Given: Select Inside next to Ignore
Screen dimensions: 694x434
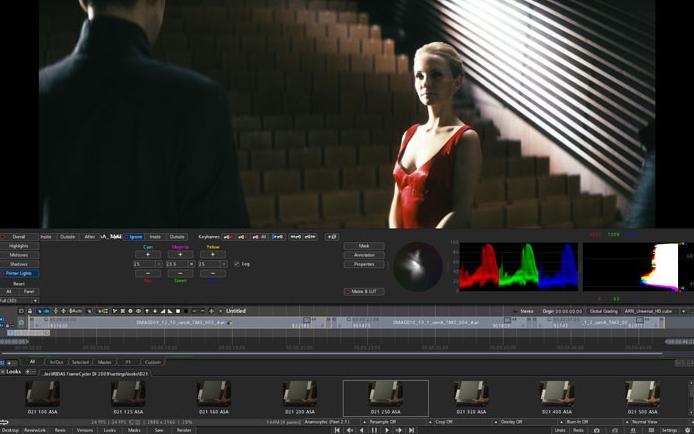Looking at the screenshot, I should pyautogui.click(x=155, y=237).
